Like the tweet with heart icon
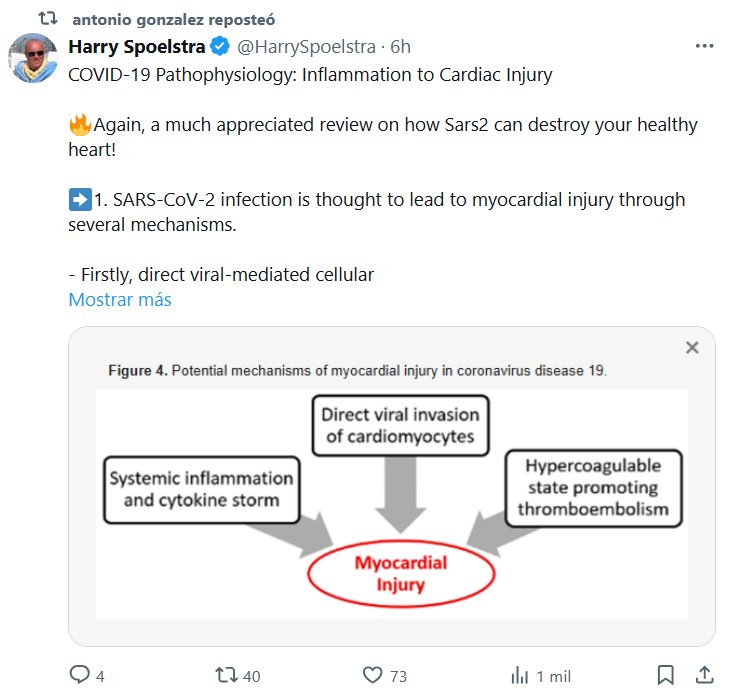The width and height of the screenshot is (734, 700). [373, 676]
